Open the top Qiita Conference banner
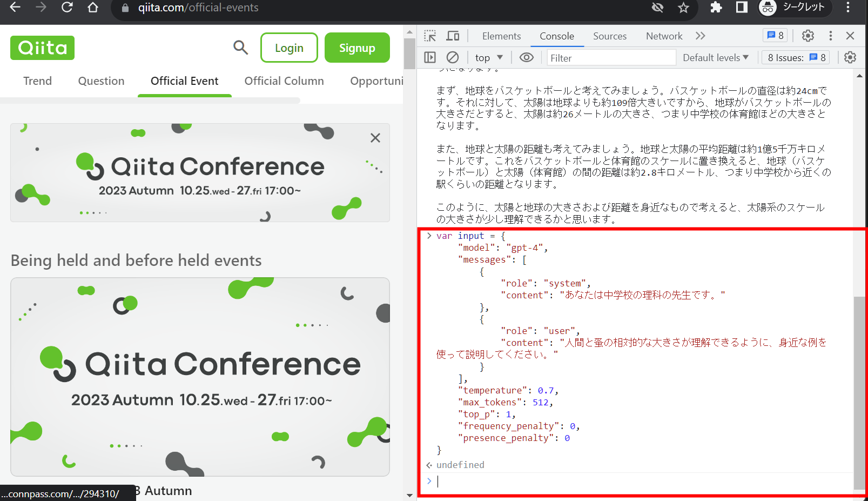868x501 pixels. pyautogui.click(x=200, y=172)
